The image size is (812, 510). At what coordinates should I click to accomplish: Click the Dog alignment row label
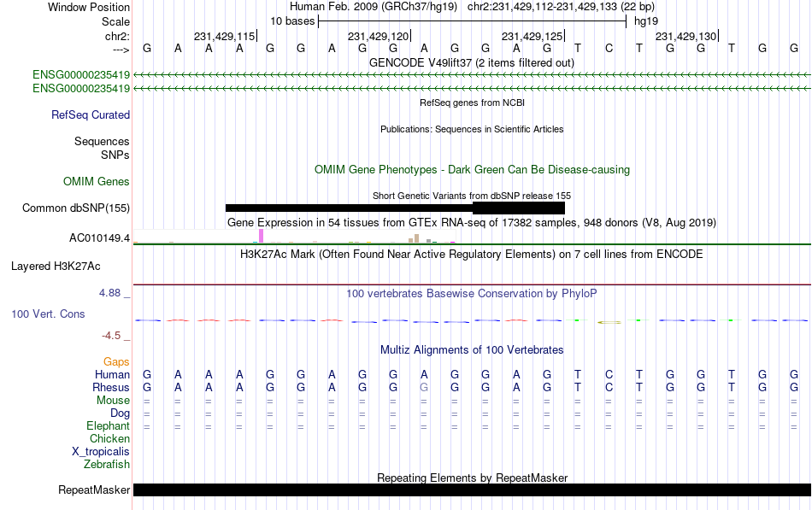120,413
